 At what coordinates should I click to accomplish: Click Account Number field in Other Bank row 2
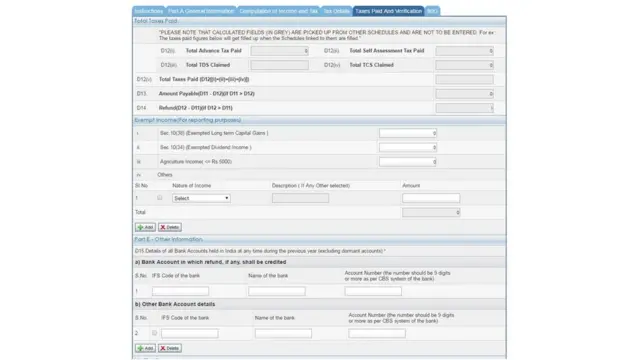377,333
